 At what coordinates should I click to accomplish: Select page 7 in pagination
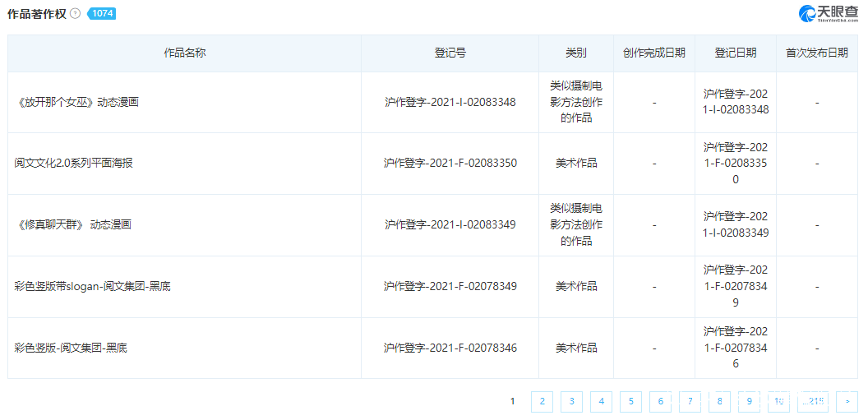(x=690, y=401)
